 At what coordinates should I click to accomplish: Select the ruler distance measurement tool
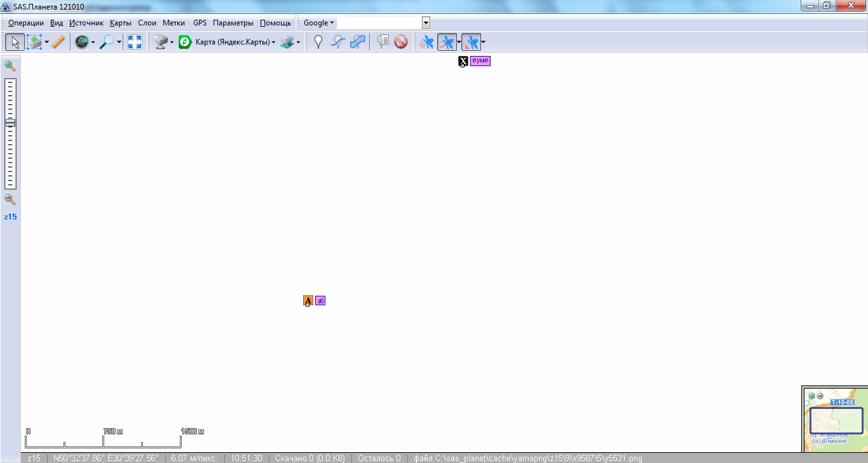pyautogui.click(x=58, y=43)
